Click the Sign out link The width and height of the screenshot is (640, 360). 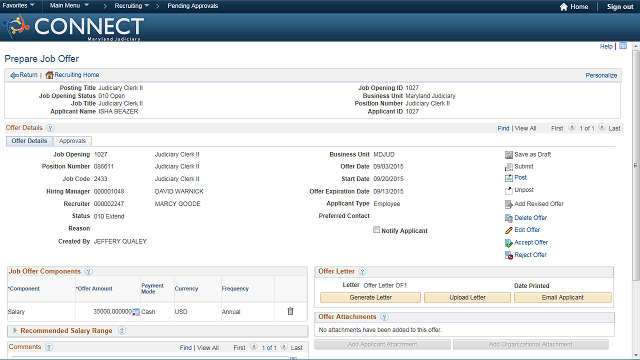click(620, 7)
